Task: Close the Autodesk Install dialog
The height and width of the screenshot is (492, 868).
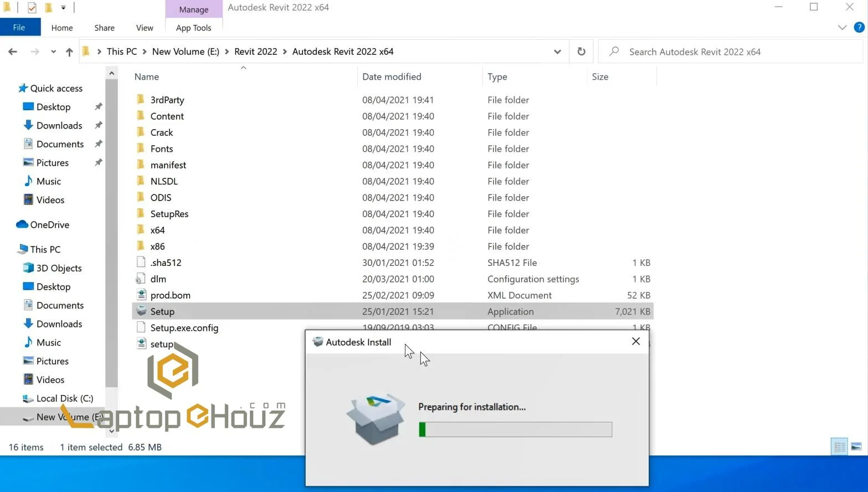Action: [x=636, y=341]
